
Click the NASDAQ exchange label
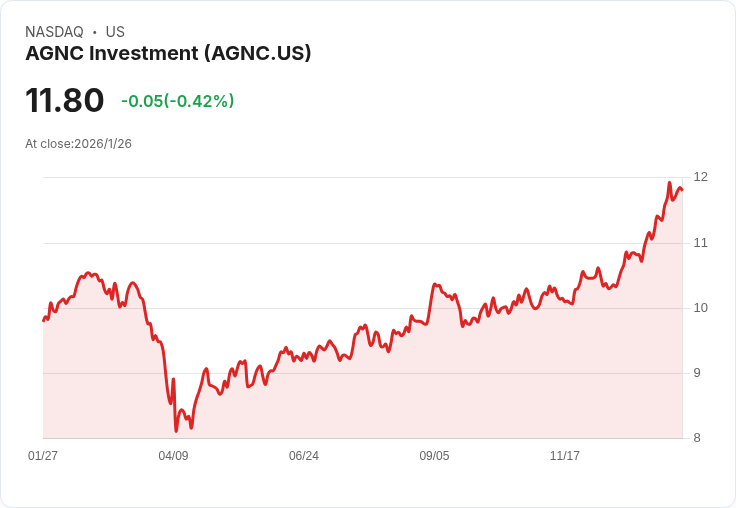pos(54,32)
